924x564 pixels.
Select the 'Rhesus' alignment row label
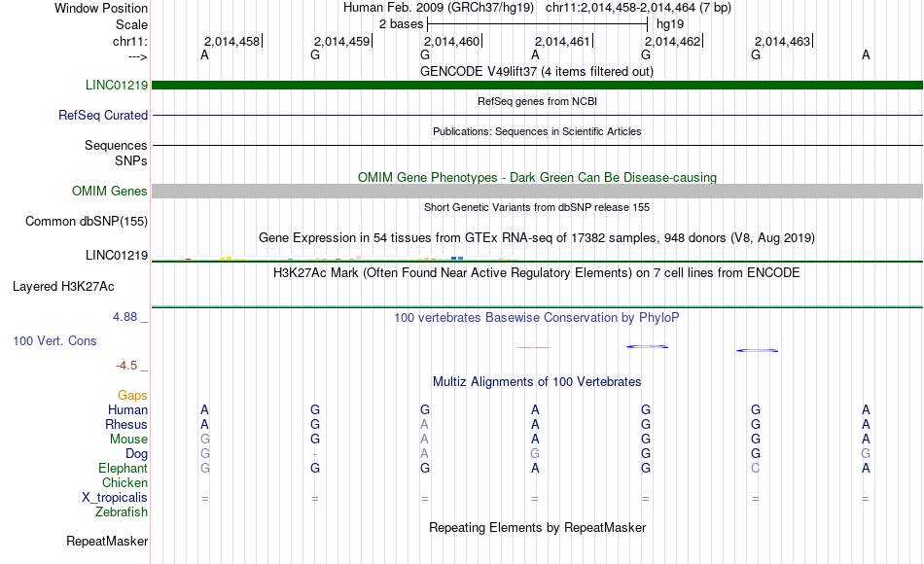(x=126, y=424)
